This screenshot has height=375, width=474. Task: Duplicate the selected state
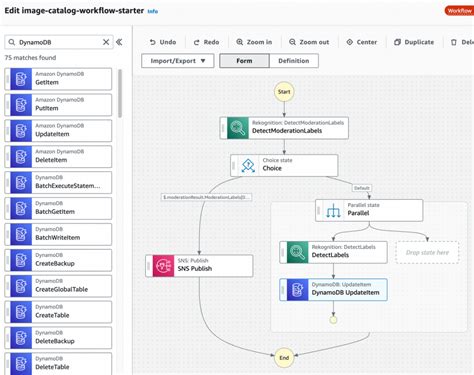click(414, 42)
